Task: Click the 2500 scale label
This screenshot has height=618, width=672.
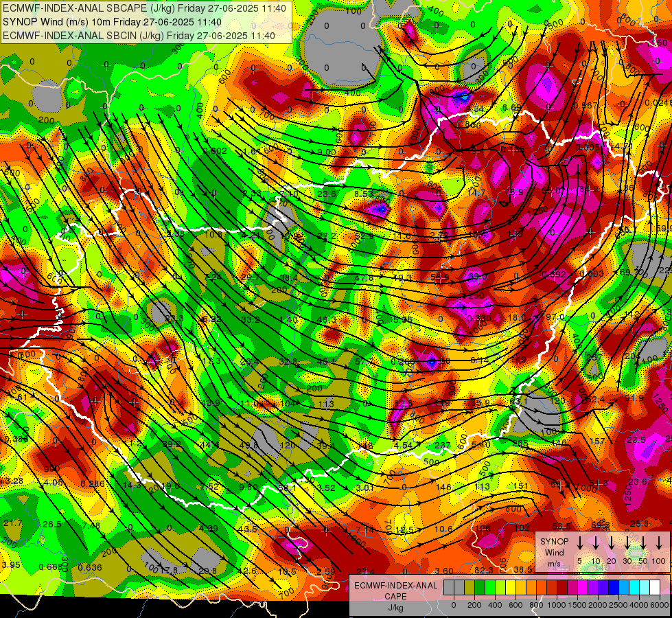Action: point(618,605)
